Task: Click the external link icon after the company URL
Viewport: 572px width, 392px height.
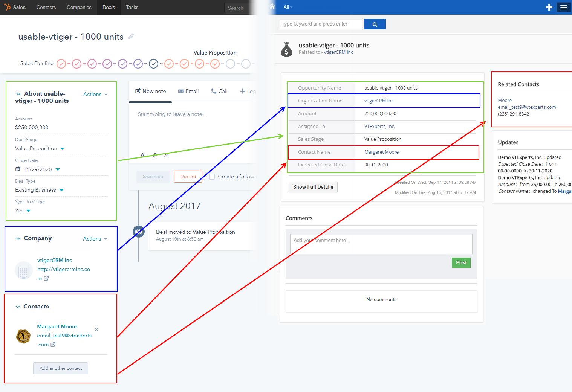Action: [x=46, y=278]
